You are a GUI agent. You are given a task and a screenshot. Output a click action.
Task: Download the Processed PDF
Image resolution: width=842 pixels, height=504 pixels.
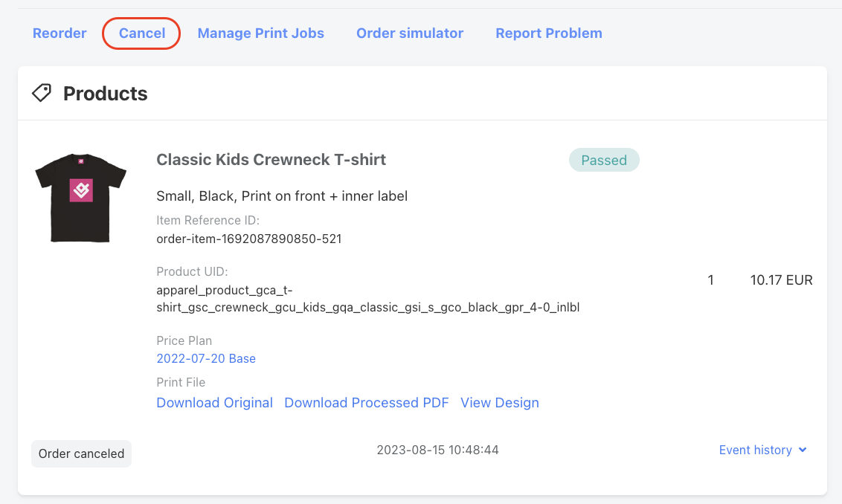(x=366, y=403)
